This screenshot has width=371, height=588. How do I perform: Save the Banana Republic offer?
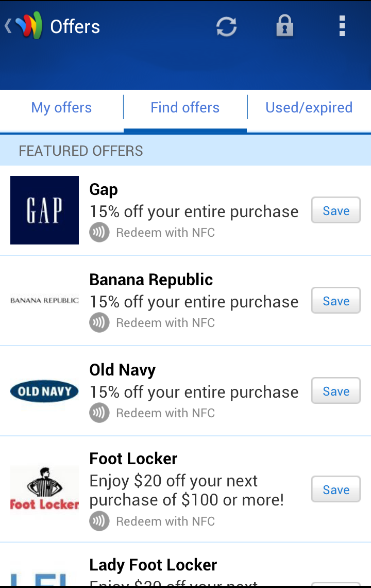(x=336, y=301)
